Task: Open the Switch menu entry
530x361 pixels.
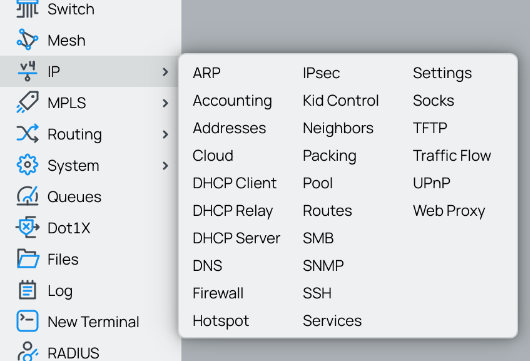Action: point(71,9)
